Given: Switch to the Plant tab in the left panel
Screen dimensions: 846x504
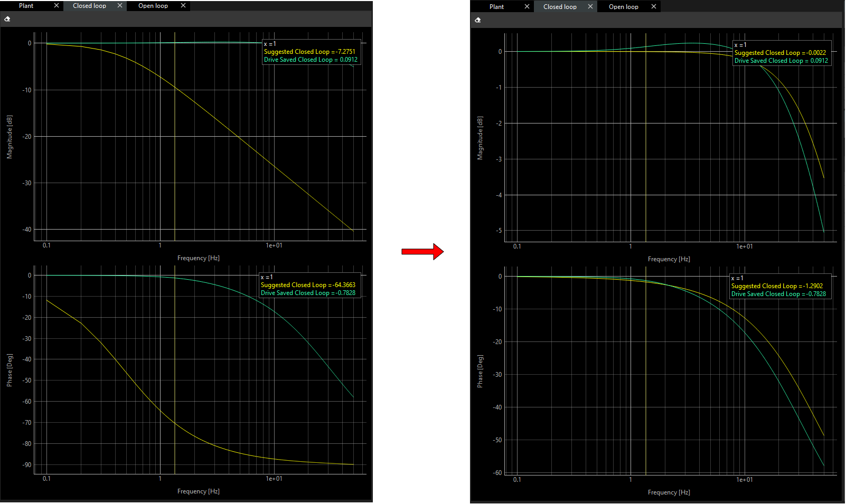Looking at the screenshot, I should pyautogui.click(x=26, y=6).
